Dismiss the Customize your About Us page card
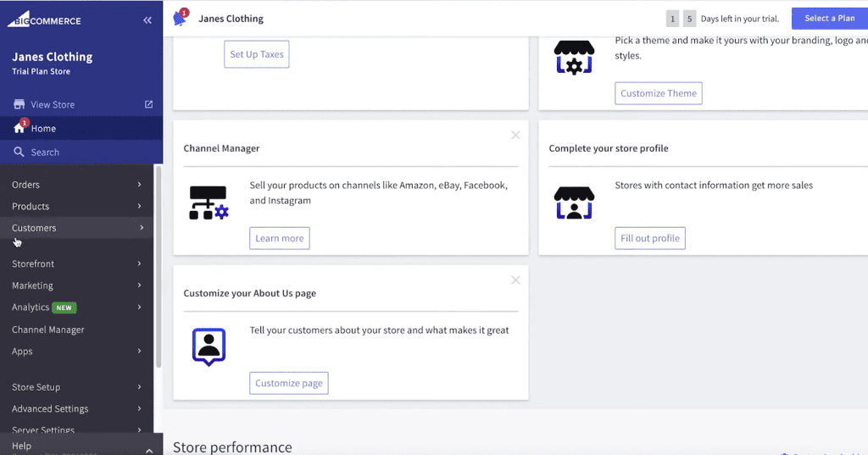868x455 pixels. tap(515, 280)
